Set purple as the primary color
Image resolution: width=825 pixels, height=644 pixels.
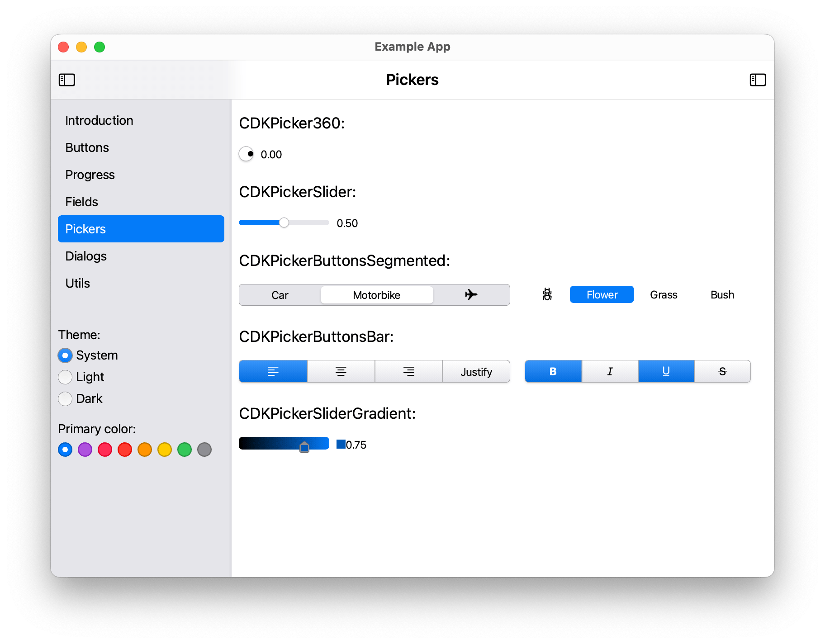pos(85,450)
